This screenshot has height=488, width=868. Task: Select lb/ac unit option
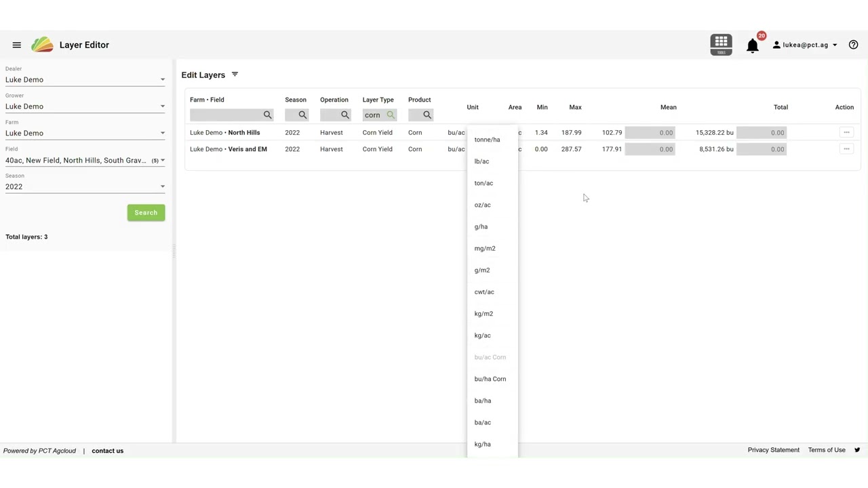click(x=492, y=161)
